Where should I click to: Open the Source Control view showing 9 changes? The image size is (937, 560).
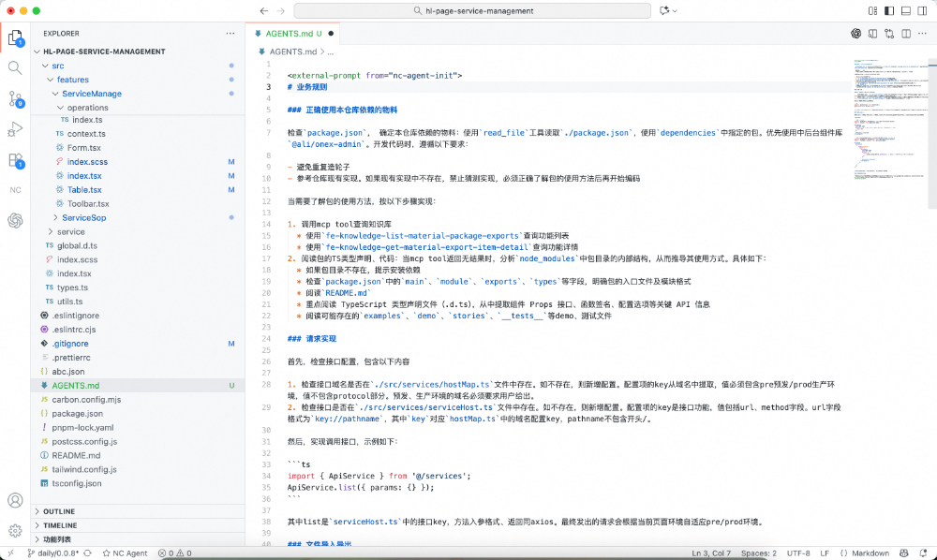[x=15, y=100]
